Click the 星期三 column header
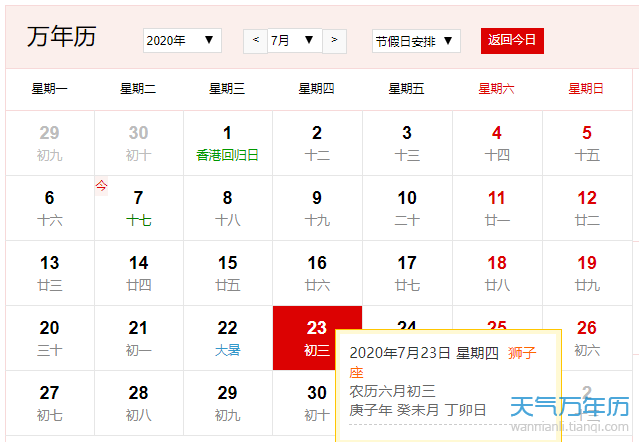The image size is (639, 442). [227, 88]
